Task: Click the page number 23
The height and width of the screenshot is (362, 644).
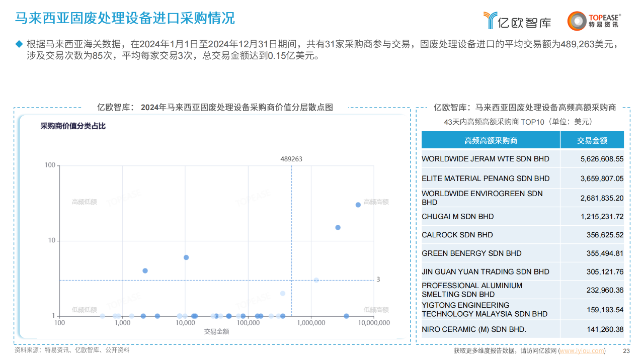Action: (x=626, y=351)
